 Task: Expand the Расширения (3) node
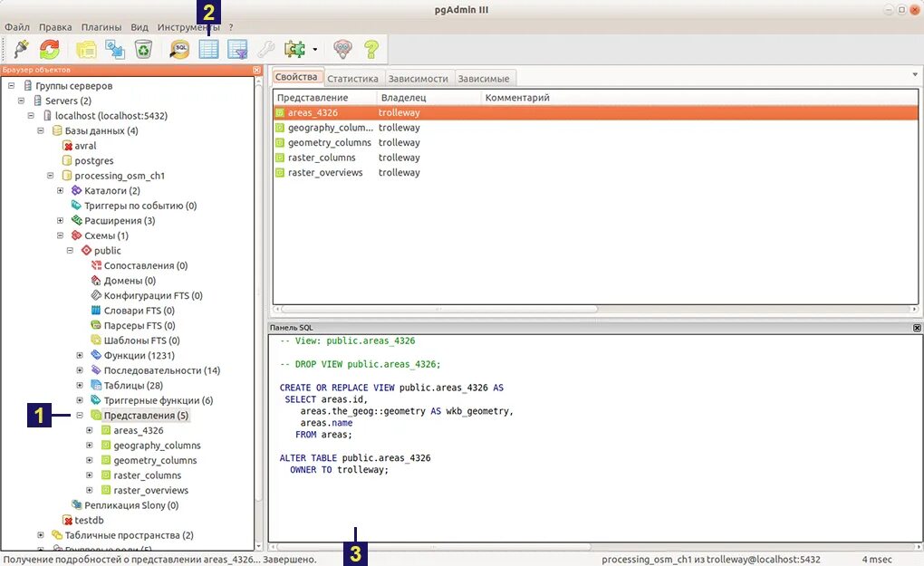[60, 221]
